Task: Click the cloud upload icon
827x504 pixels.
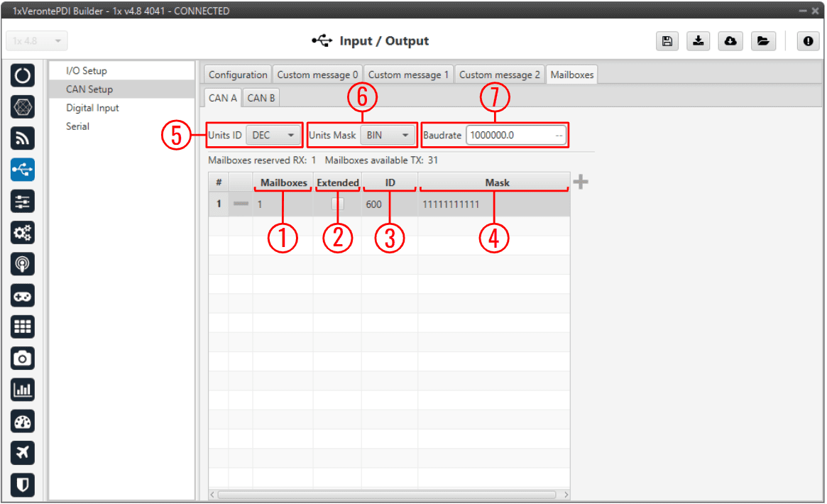Action: [730, 41]
